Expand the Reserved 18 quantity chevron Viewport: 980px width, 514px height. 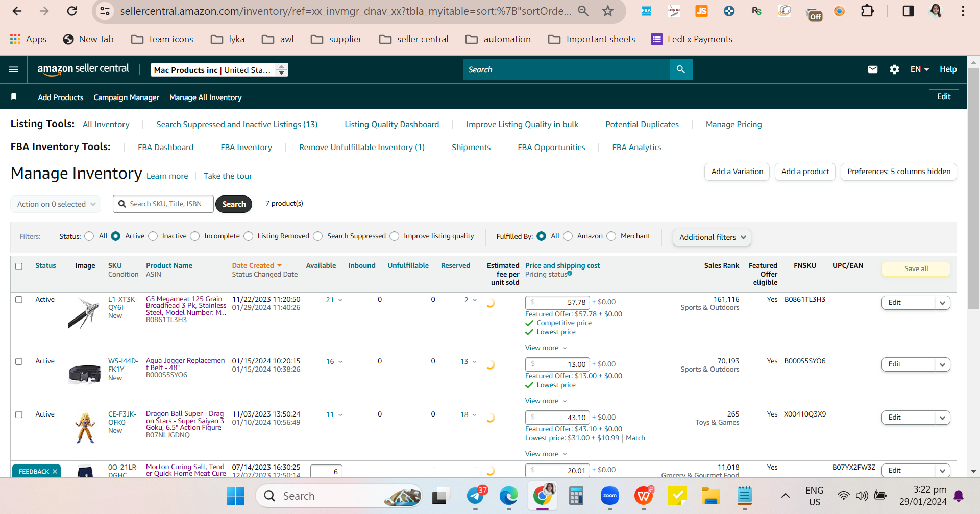(475, 415)
